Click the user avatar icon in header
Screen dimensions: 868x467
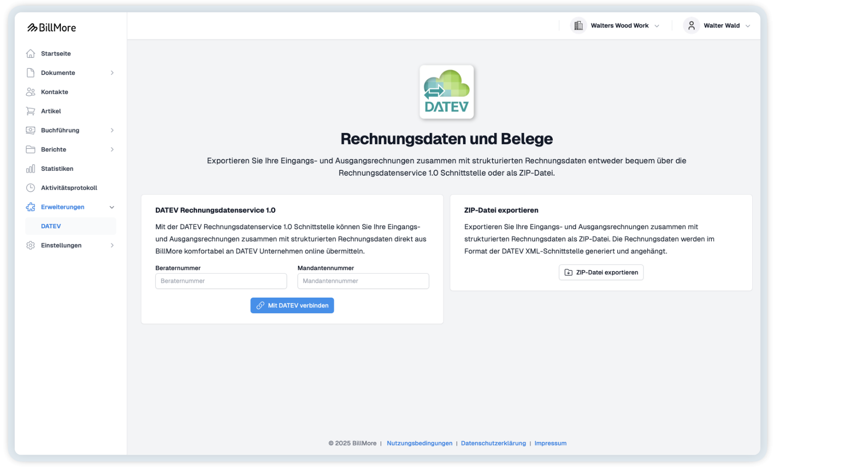pyautogui.click(x=691, y=26)
